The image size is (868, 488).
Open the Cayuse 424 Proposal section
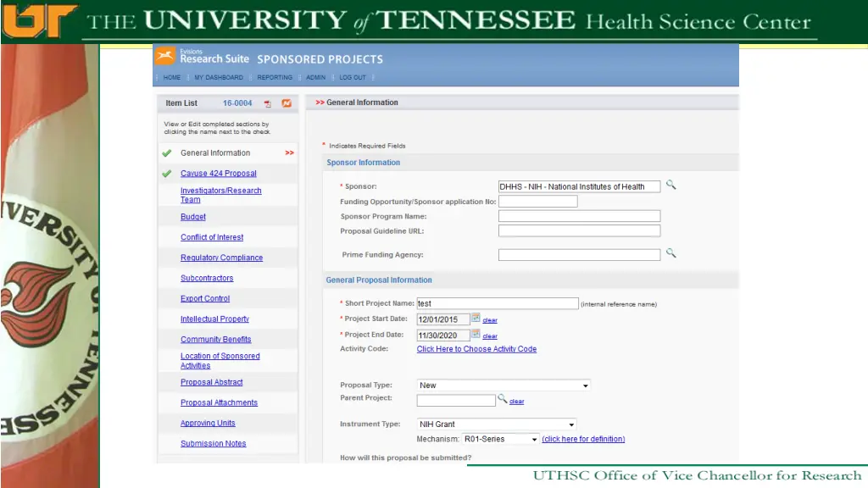(x=218, y=173)
